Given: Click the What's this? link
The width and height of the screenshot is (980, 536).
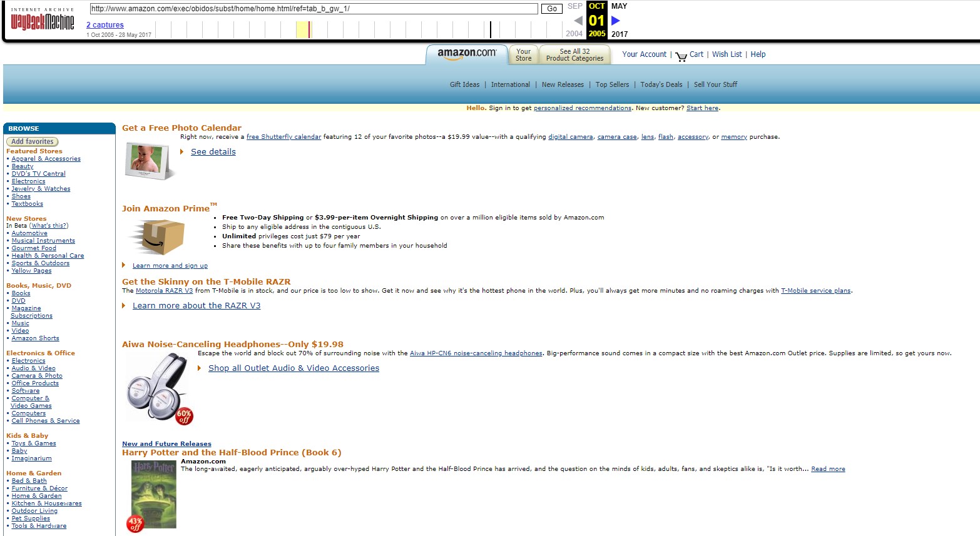Looking at the screenshot, I should pos(49,226).
